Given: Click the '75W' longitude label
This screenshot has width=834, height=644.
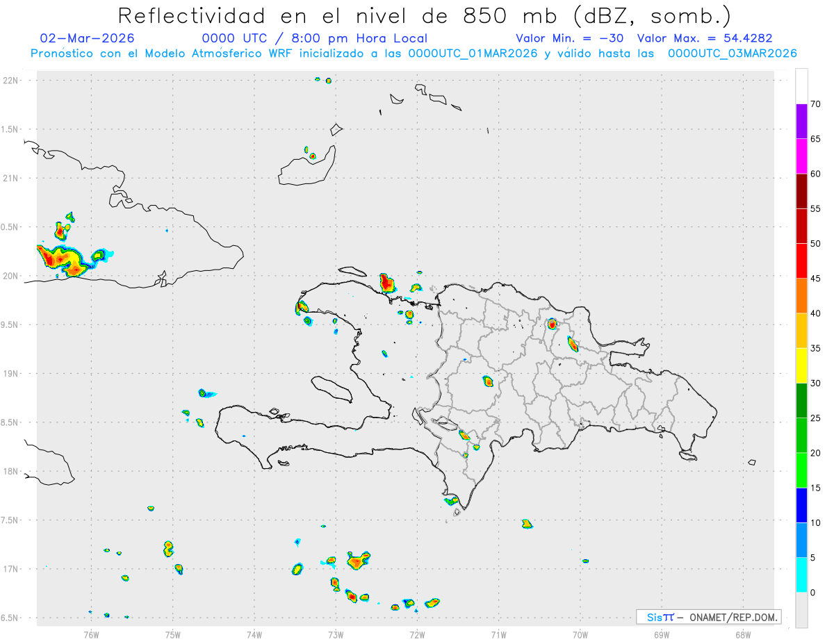Looking at the screenshot, I should (173, 634).
